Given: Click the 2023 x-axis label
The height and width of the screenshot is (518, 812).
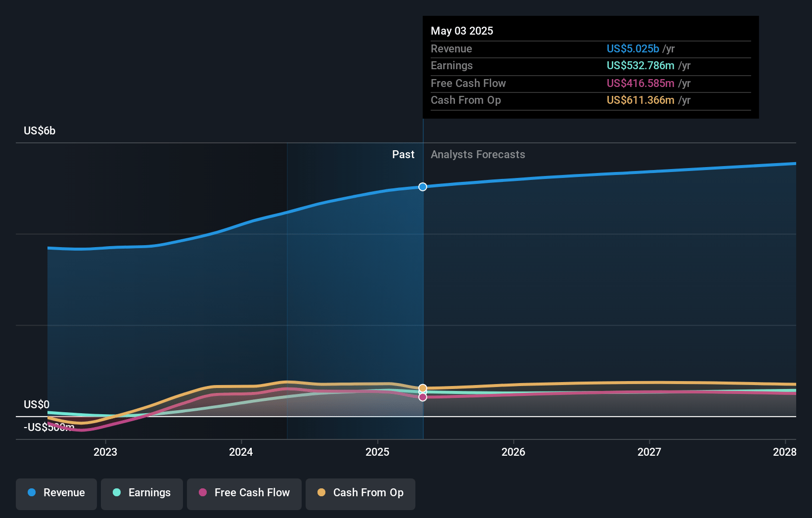Looking at the screenshot, I should pyautogui.click(x=105, y=452).
